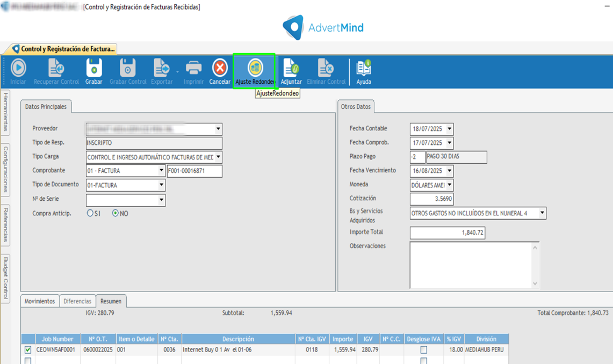The width and height of the screenshot is (613, 364).
Task: Open the Configuraciones side tab
Action: [5, 170]
